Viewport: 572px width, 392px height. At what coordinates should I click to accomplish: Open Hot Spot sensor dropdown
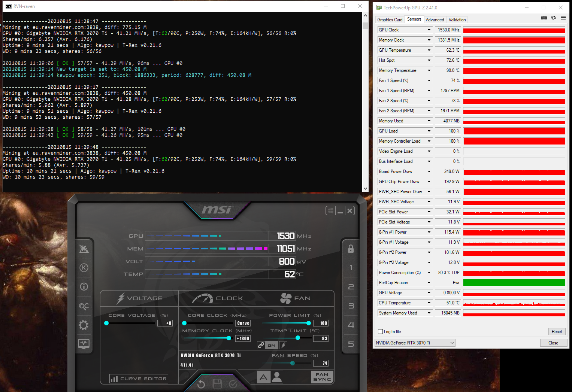[429, 60]
